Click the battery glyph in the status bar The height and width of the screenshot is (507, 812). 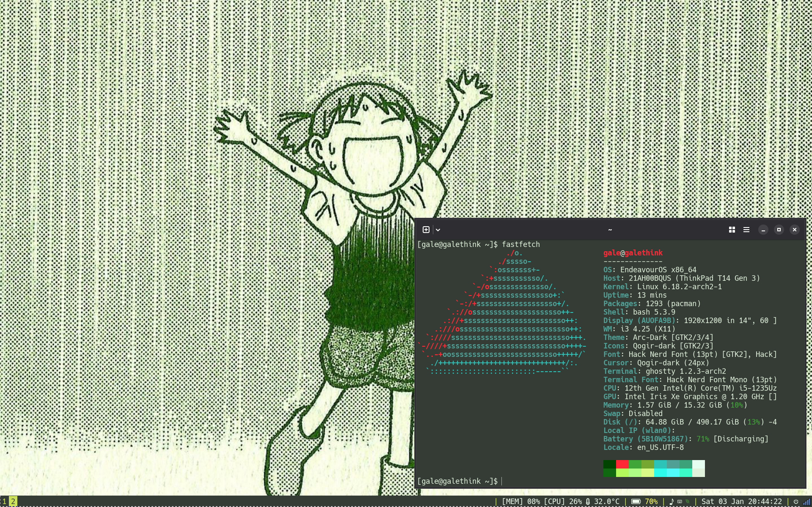point(636,502)
